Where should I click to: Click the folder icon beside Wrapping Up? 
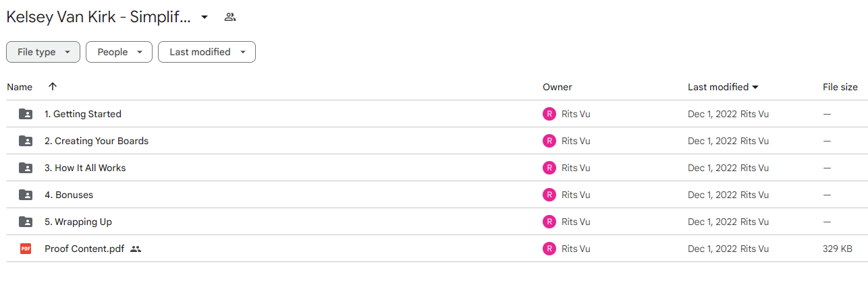click(26, 222)
